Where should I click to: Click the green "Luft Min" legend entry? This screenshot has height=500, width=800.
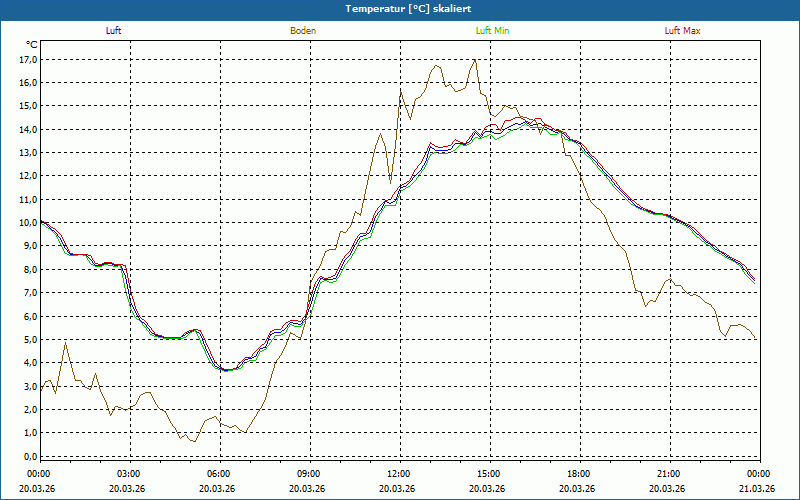tap(492, 31)
